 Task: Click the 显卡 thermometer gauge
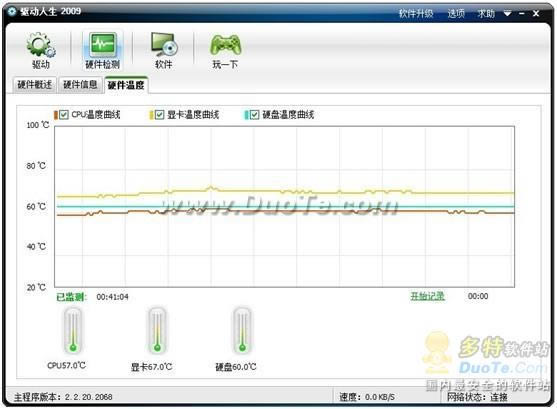(157, 331)
